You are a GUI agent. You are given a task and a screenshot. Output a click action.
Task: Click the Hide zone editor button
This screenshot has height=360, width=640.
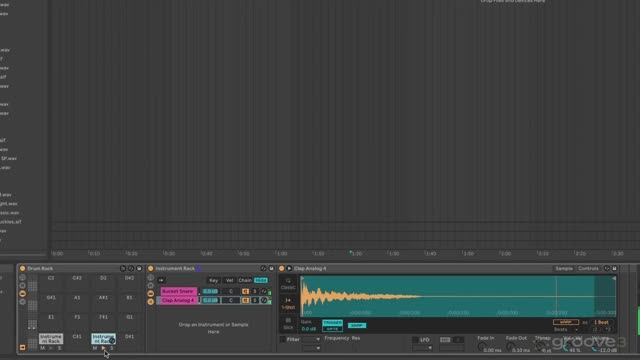point(261,280)
